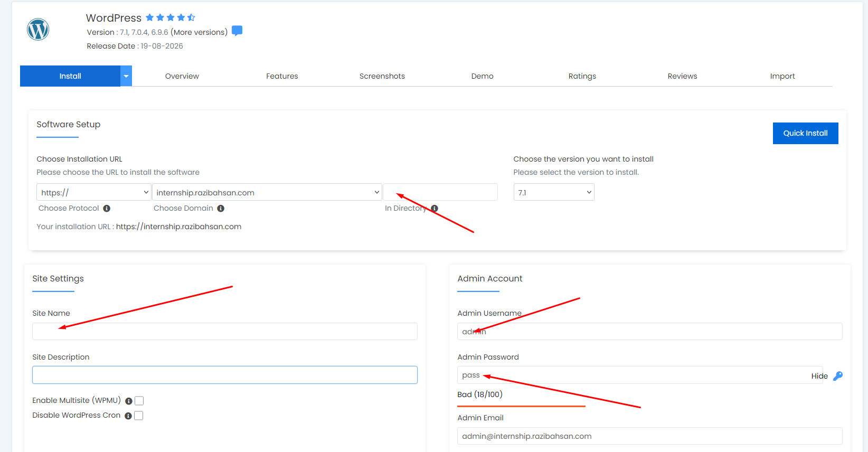
Task: Tick the Disable WordPress Cron checkbox
Action: 139,416
